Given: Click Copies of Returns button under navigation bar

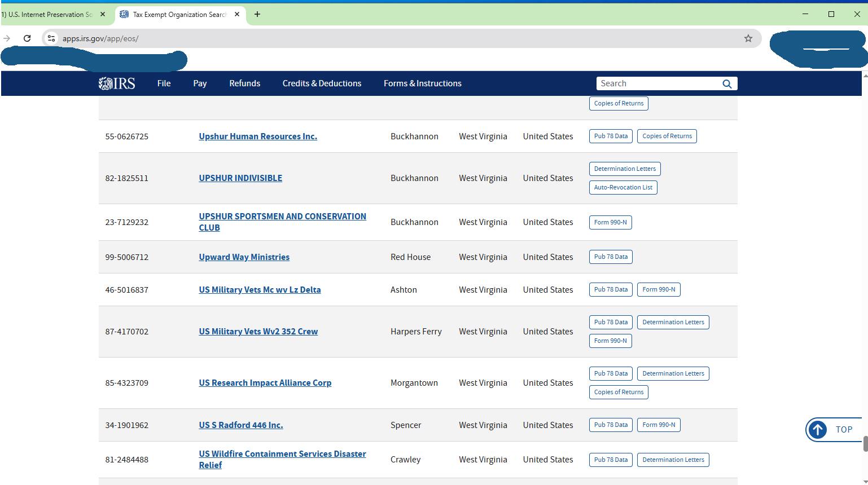Looking at the screenshot, I should click(x=619, y=104).
